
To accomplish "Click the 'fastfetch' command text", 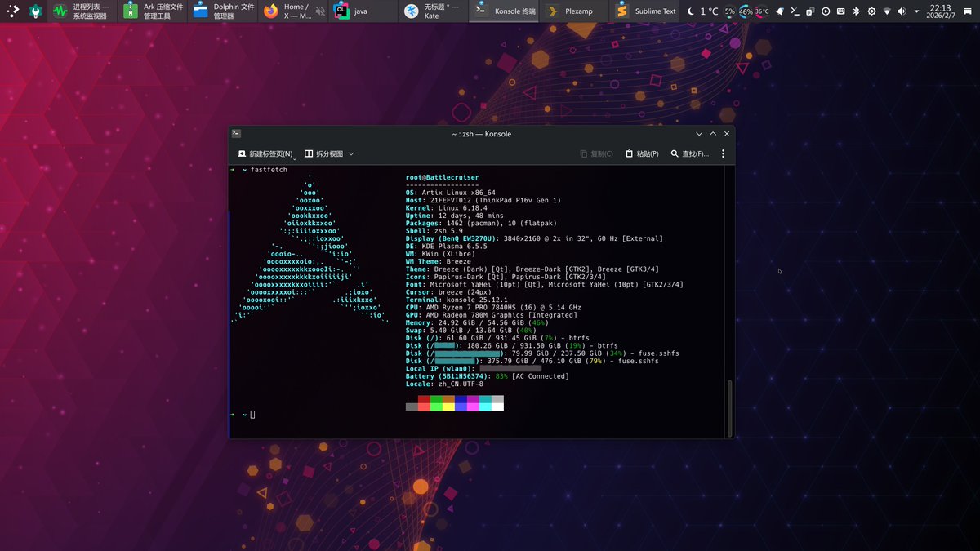I will pos(269,170).
